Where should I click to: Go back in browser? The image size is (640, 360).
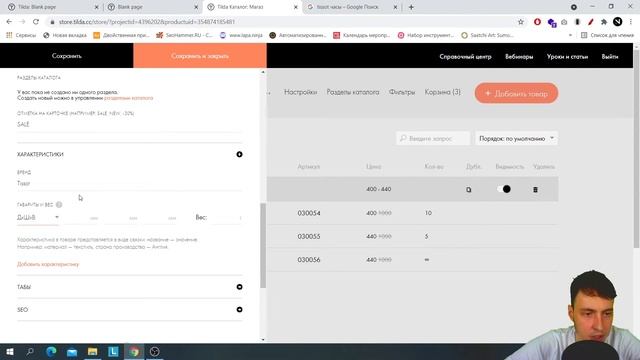[9, 22]
